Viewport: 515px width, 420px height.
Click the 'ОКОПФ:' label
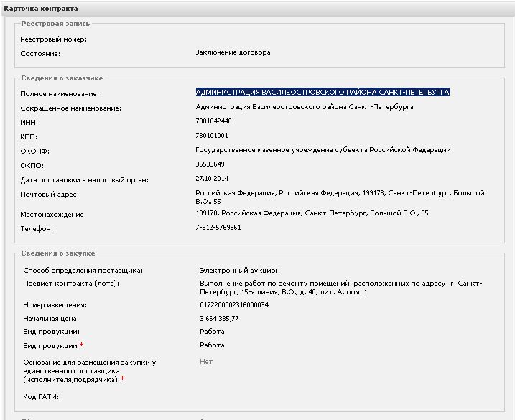[34, 151]
